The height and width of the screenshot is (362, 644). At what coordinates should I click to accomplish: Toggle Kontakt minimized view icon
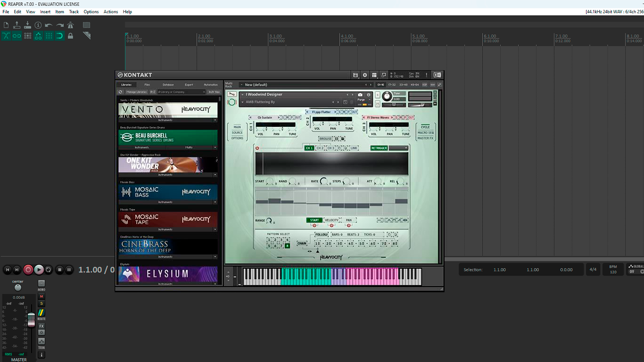coord(384,75)
